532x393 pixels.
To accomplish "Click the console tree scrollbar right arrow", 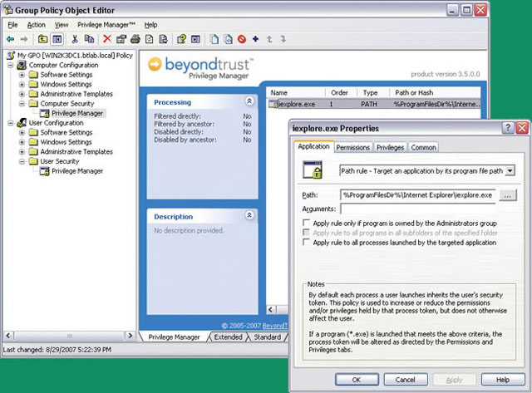I will click(130, 336).
